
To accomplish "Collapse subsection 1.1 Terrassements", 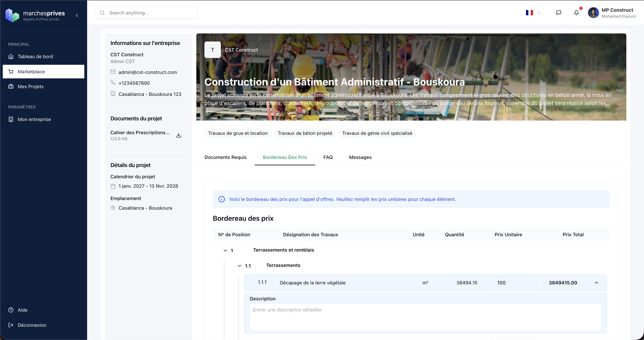I will point(240,266).
